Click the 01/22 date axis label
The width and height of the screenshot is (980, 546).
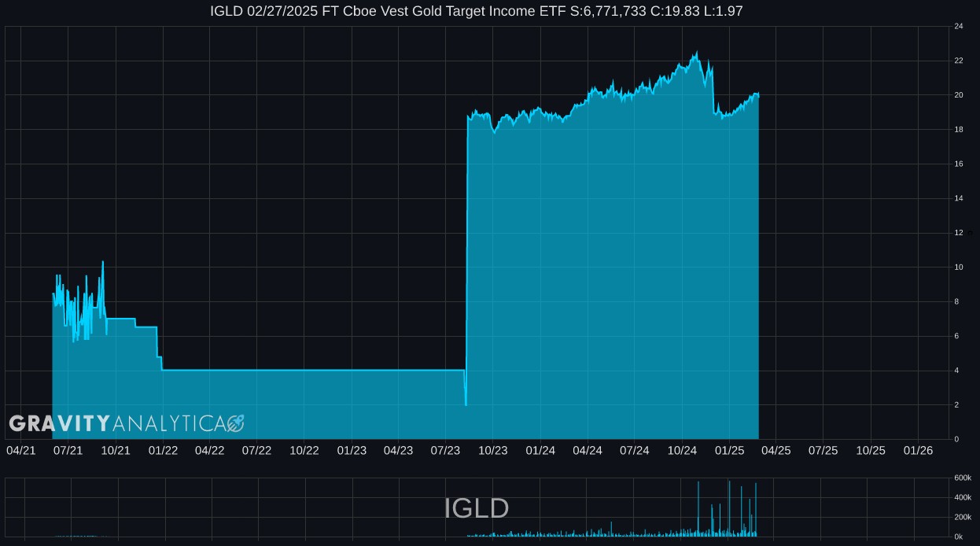[162, 451]
